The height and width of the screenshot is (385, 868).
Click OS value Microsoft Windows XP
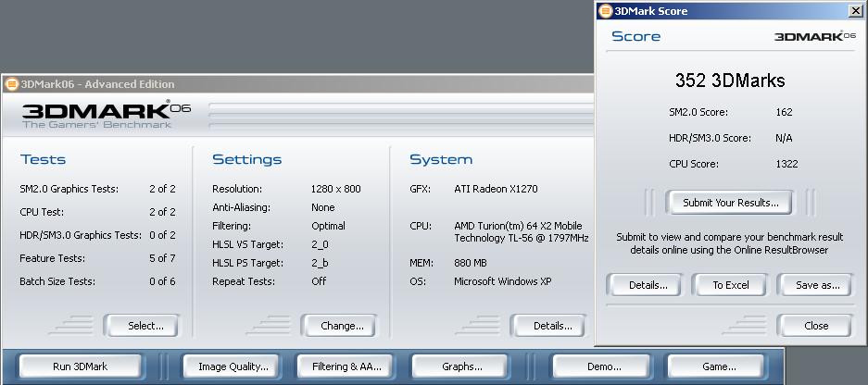coord(503,281)
